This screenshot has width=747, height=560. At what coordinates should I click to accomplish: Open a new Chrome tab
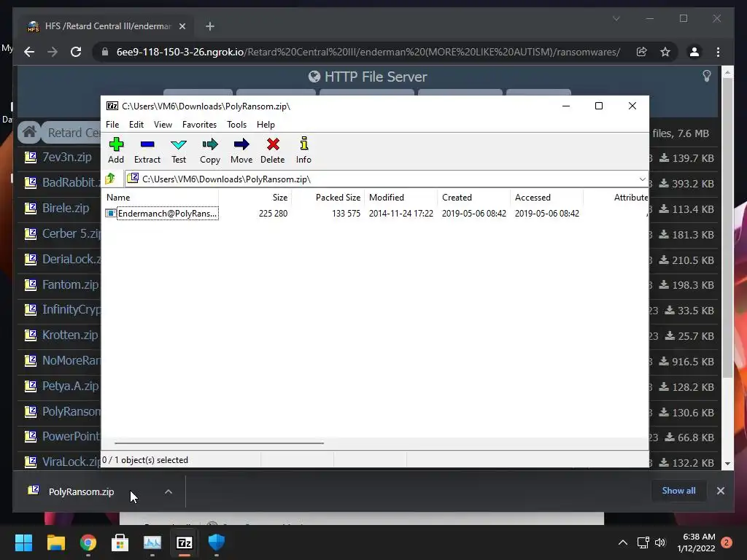(210, 26)
